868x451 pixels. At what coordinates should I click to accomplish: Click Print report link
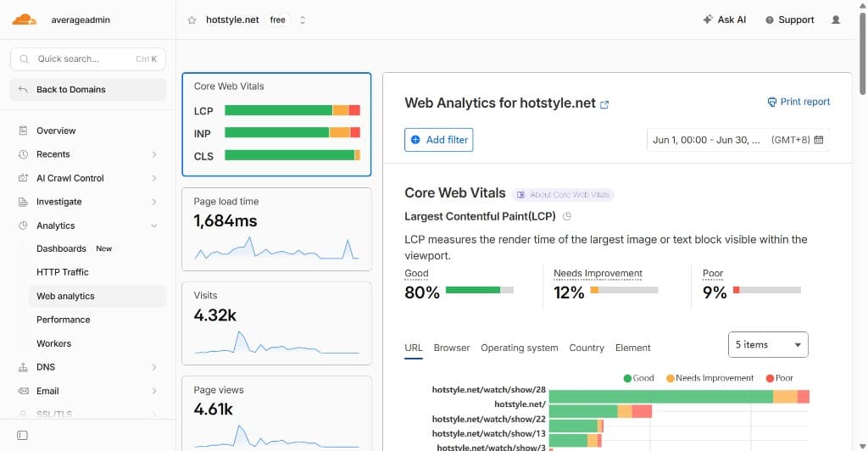coord(798,102)
